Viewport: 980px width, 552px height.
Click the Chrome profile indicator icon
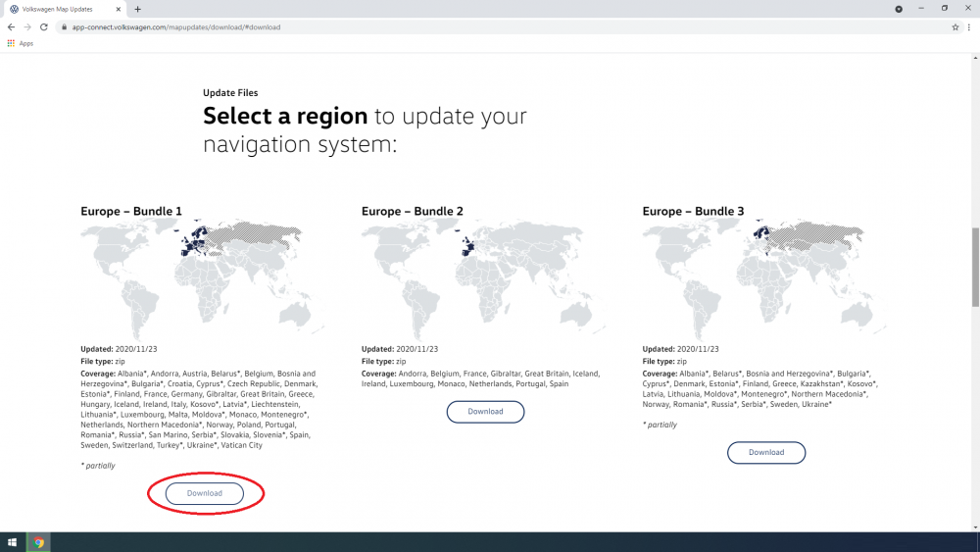[x=898, y=9]
